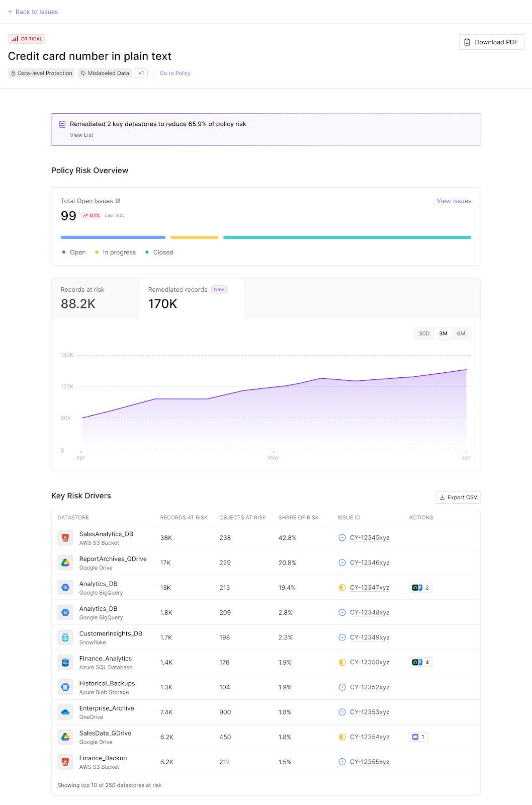Open issue CY-12349xyz
Screen dimensions: 532x805
pyautogui.click(x=370, y=637)
